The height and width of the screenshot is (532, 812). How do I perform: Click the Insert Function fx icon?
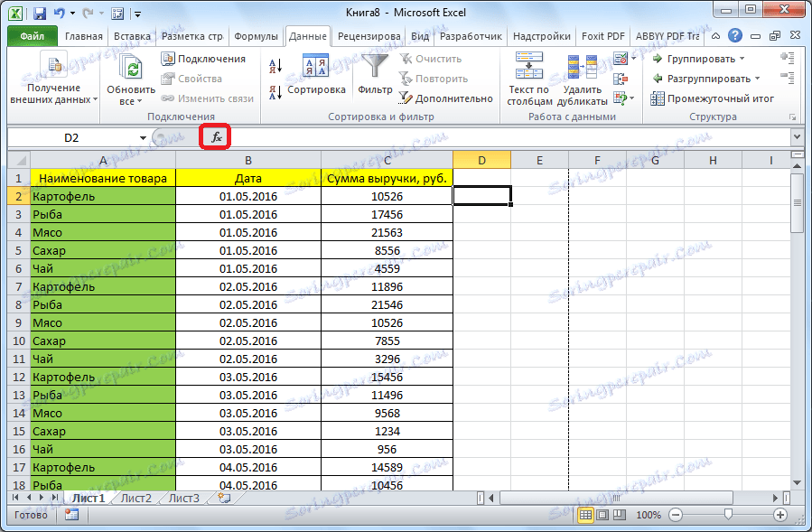coord(216,137)
